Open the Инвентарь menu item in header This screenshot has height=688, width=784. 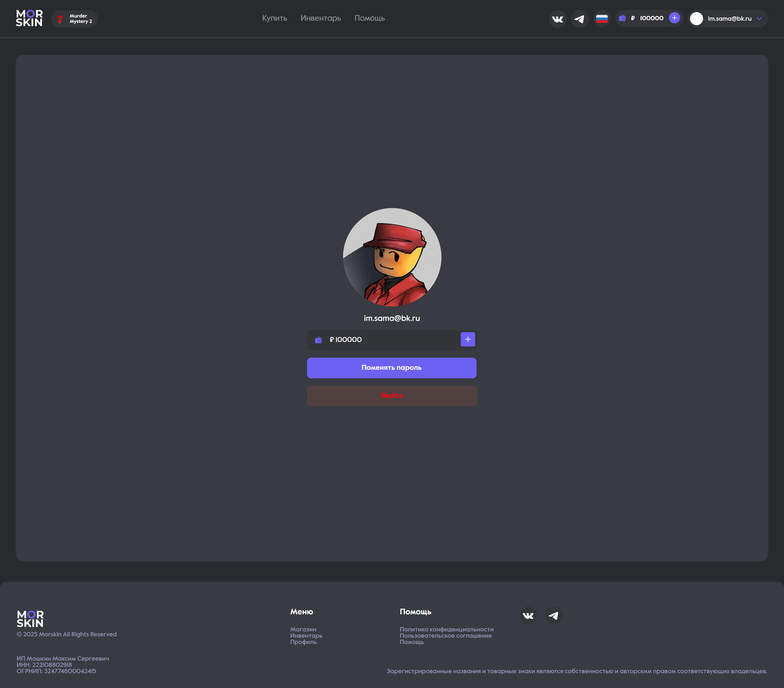321,18
